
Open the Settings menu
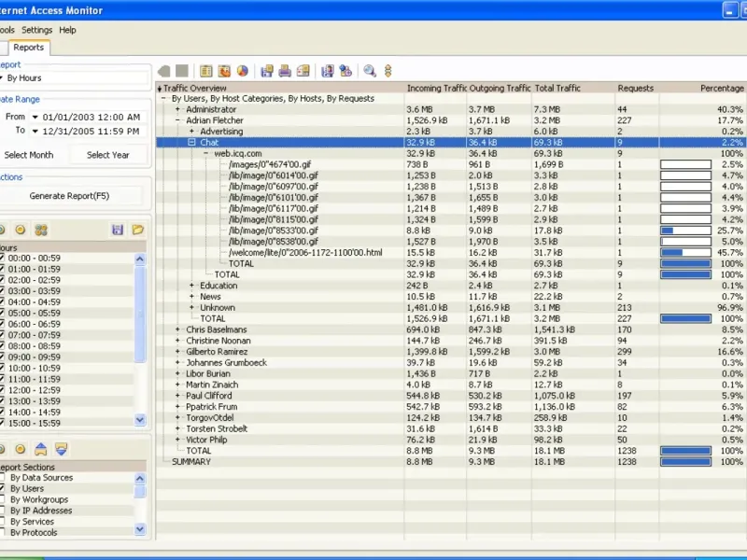[37, 30]
